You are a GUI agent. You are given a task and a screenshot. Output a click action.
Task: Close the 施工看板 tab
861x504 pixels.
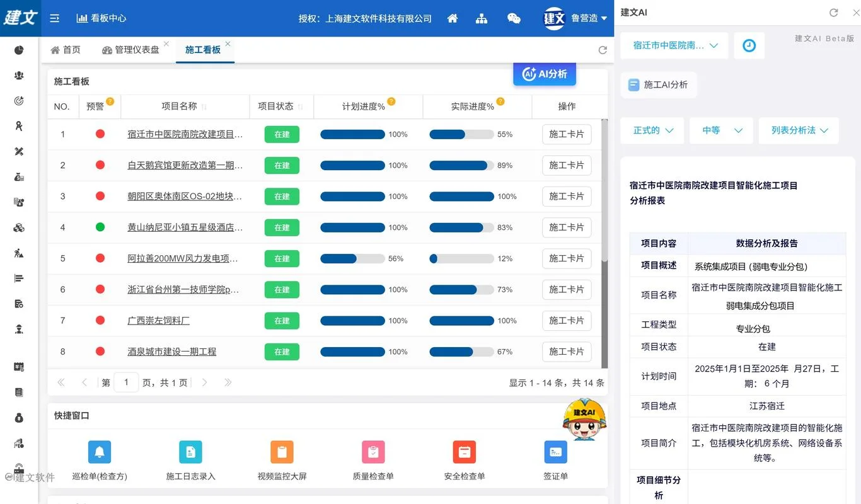click(228, 43)
